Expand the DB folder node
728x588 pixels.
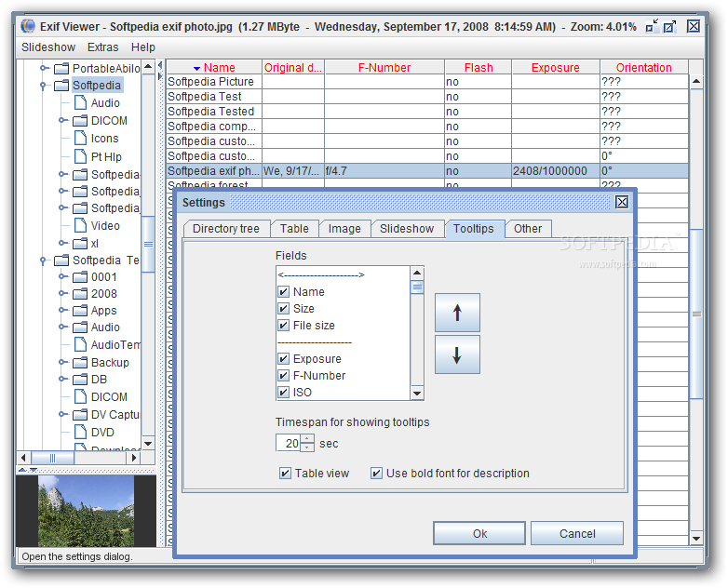click(62, 379)
